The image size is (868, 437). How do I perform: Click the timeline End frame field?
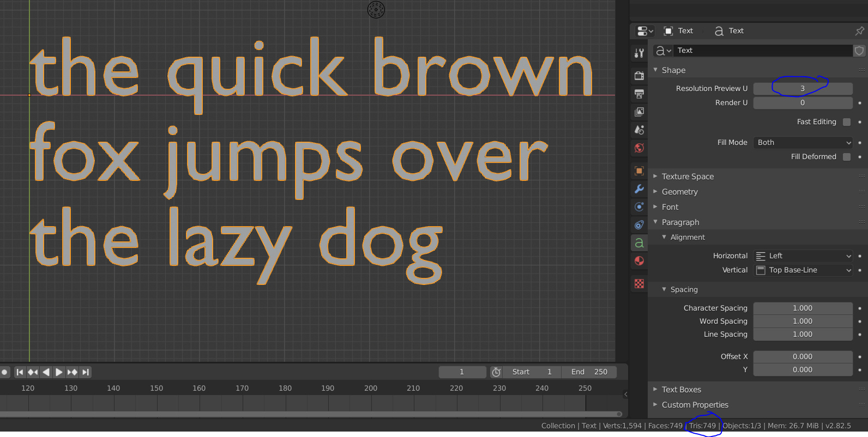(589, 372)
